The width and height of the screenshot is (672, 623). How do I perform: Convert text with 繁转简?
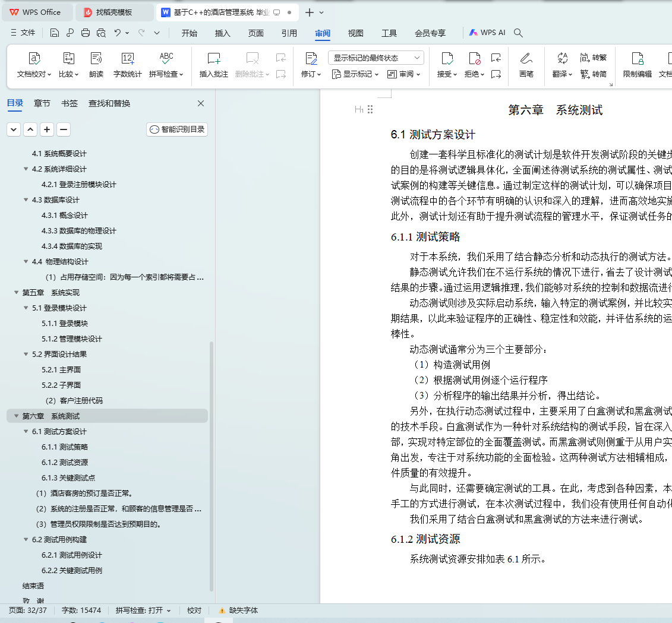click(593, 74)
